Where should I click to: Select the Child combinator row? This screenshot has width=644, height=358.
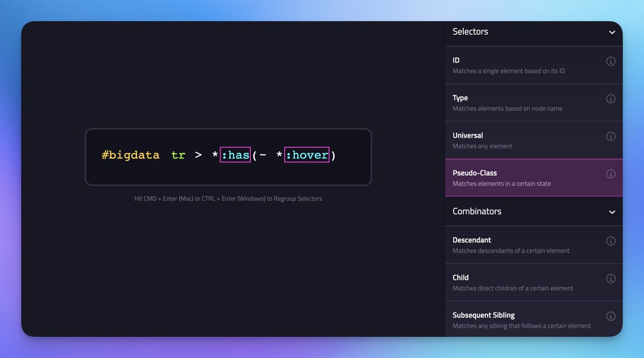click(x=534, y=282)
